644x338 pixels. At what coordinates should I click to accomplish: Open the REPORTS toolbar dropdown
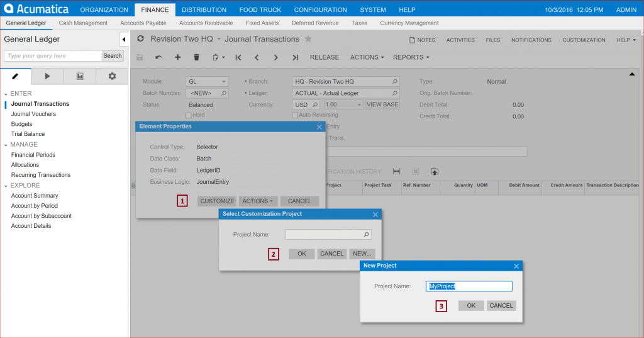coord(411,57)
